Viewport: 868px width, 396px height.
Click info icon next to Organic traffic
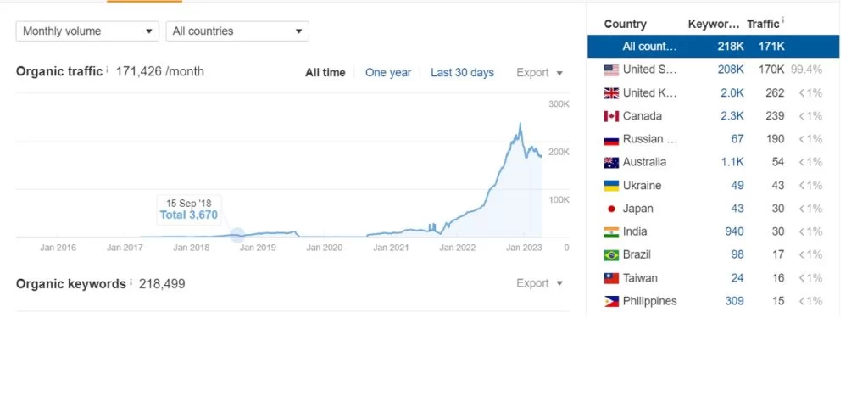[x=108, y=70]
